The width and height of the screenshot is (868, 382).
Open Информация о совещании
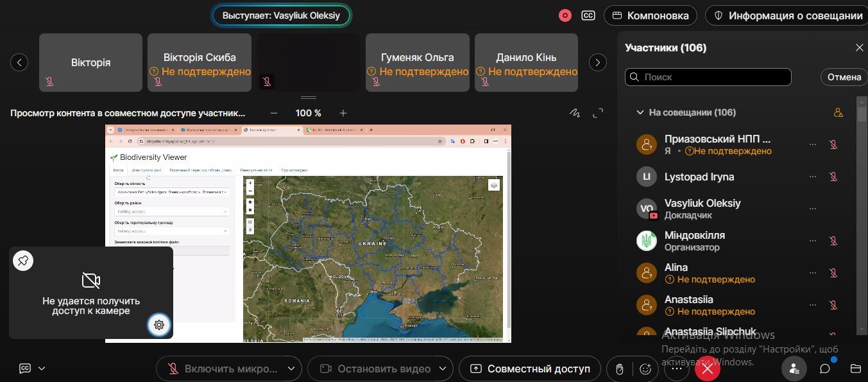coord(788,15)
